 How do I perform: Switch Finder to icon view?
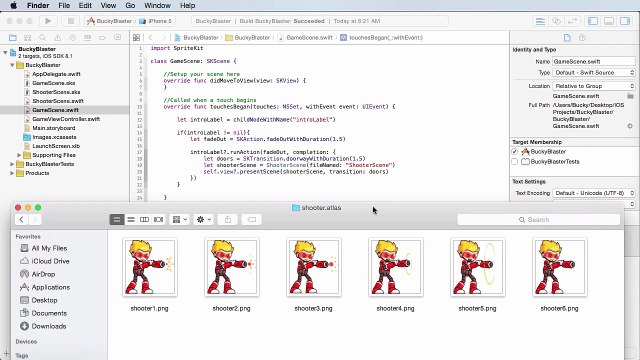pyautogui.click(x=117, y=220)
